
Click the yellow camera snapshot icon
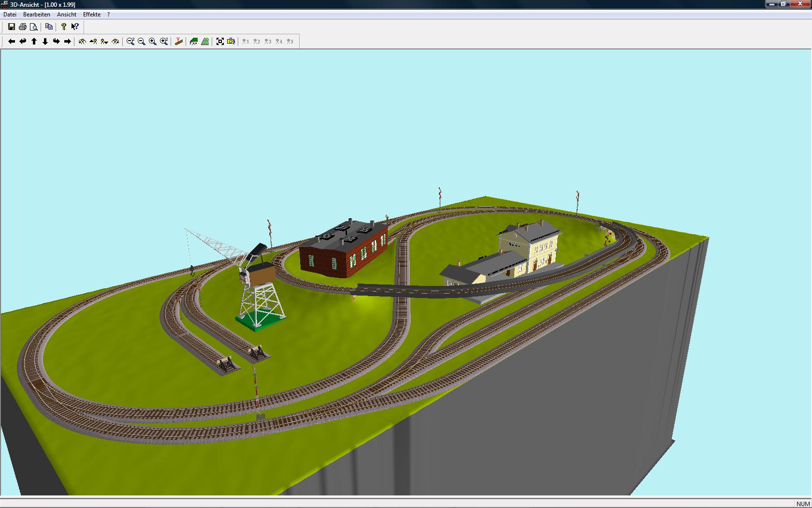231,42
